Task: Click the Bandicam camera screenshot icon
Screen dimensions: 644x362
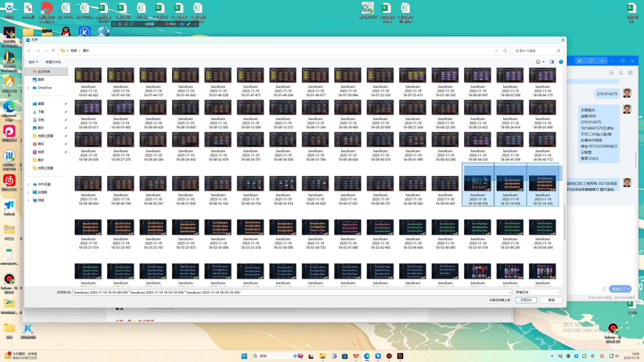Action: (x=182, y=24)
